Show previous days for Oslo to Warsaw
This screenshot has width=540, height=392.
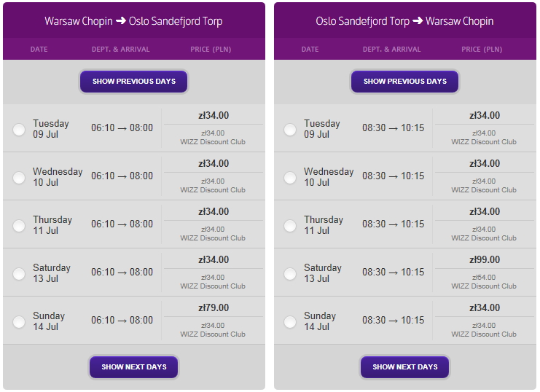[x=405, y=82]
